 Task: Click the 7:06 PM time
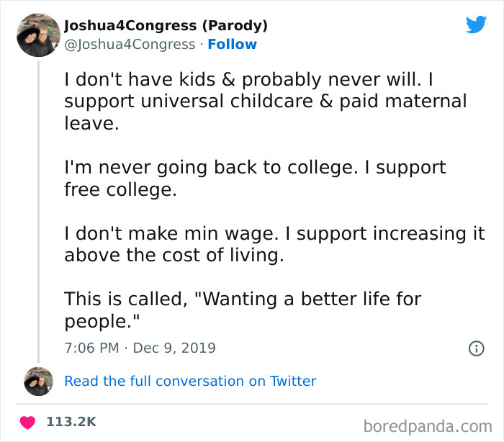91,348
